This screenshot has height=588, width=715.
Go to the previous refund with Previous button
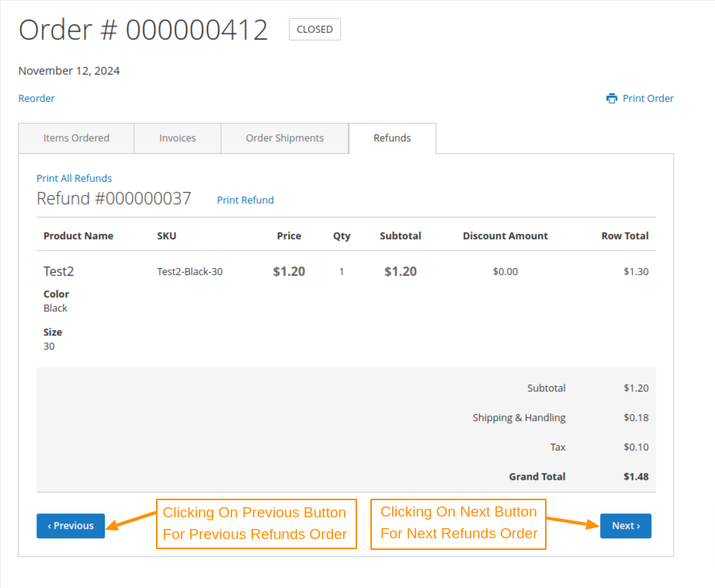point(71,526)
